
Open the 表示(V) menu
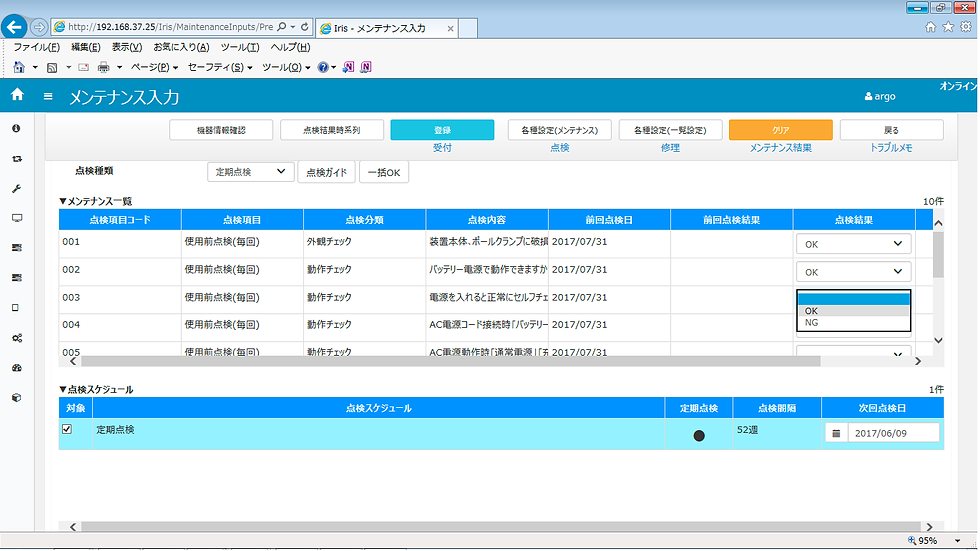pos(127,47)
